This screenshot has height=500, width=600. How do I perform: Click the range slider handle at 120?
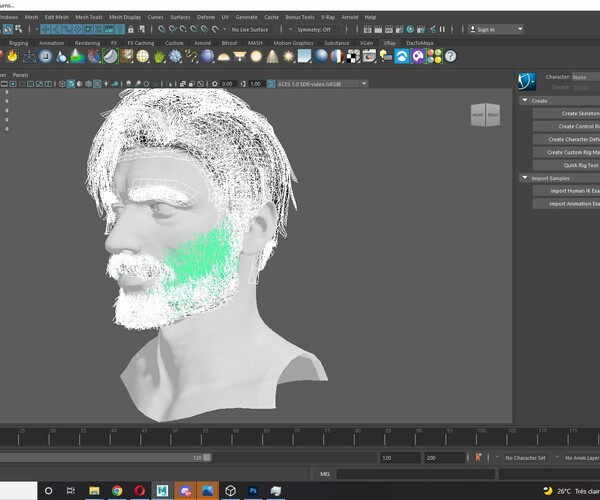click(x=207, y=458)
